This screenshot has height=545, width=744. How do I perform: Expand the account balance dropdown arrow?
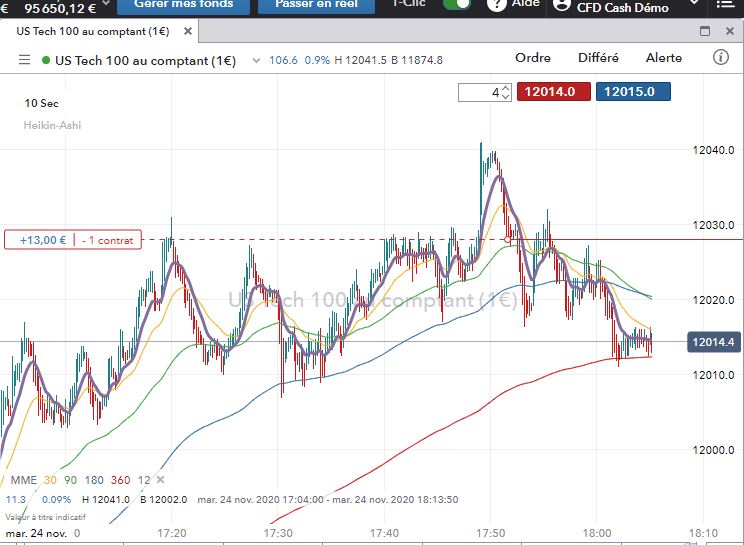[106, 4]
